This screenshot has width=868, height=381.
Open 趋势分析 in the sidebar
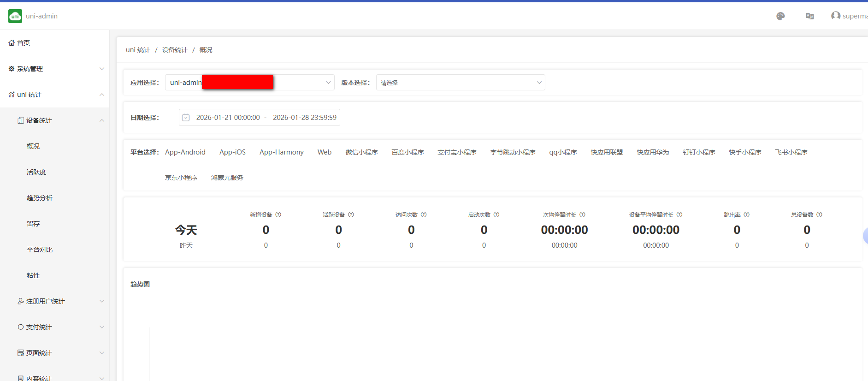click(x=40, y=198)
